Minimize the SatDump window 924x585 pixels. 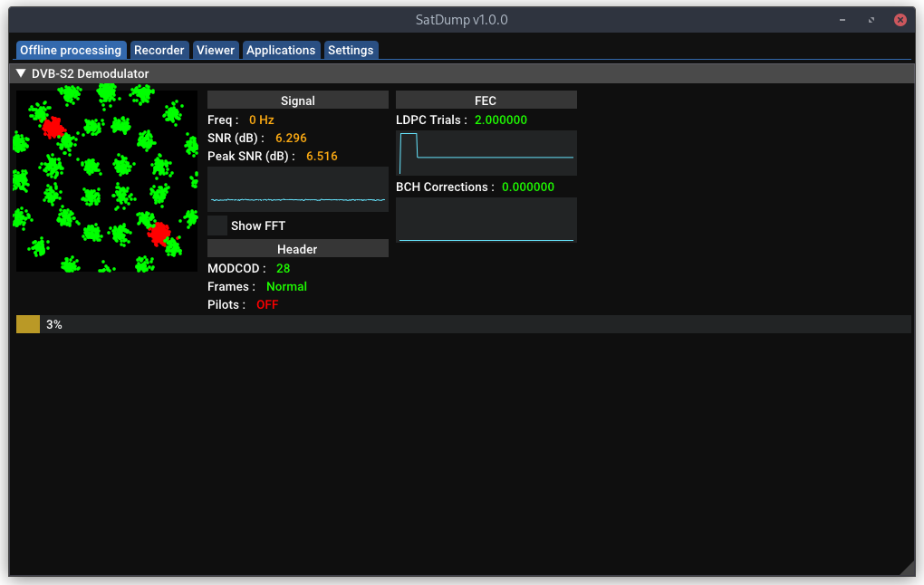coord(842,20)
